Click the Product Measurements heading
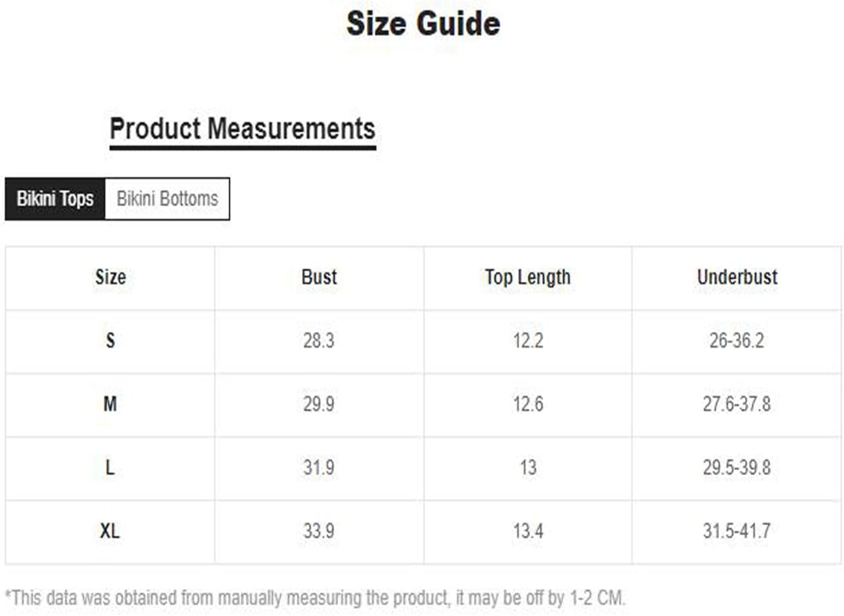This screenshot has height=616, width=844. click(x=242, y=129)
